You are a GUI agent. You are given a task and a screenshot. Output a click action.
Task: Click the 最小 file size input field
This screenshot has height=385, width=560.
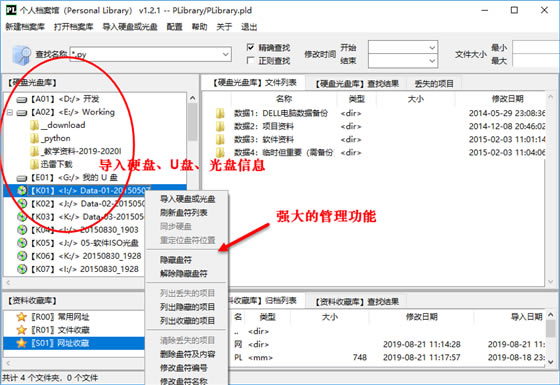pyautogui.click(x=536, y=47)
